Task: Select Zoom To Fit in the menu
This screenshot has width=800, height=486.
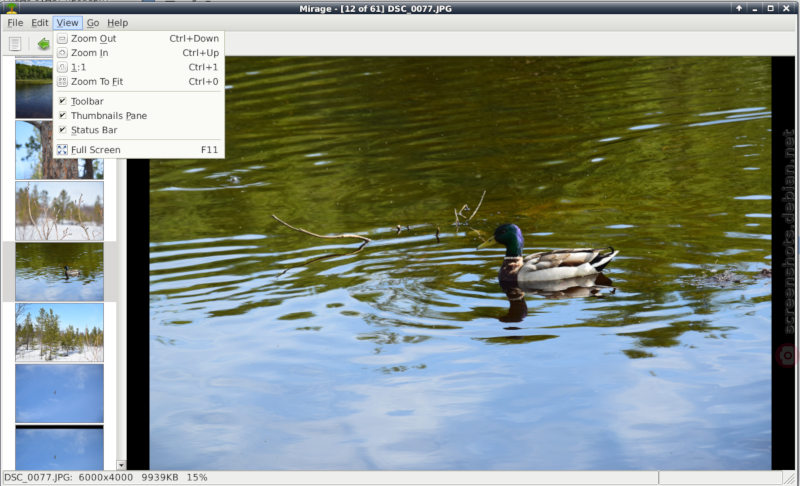Action: (x=138, y=82)
